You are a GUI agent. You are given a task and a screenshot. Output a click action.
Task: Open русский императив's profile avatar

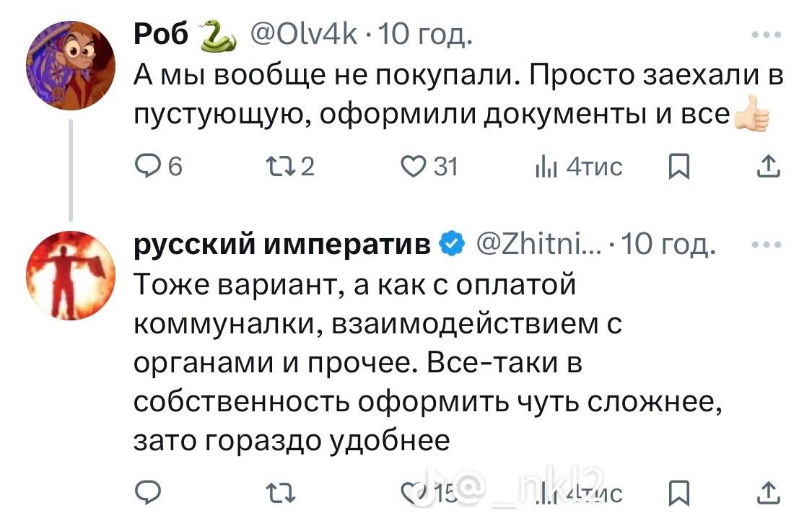(x=71, y=276)
